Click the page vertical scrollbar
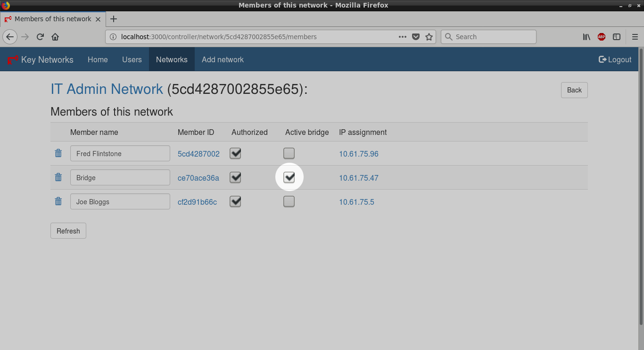The width and height of the screenshot is (644, 350). 641,189
